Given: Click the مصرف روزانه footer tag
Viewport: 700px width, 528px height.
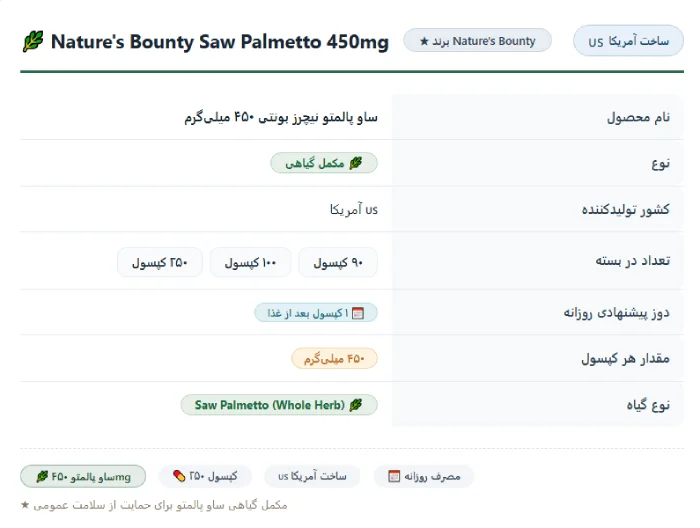Looking at the screenshot, I should (424, 476).
